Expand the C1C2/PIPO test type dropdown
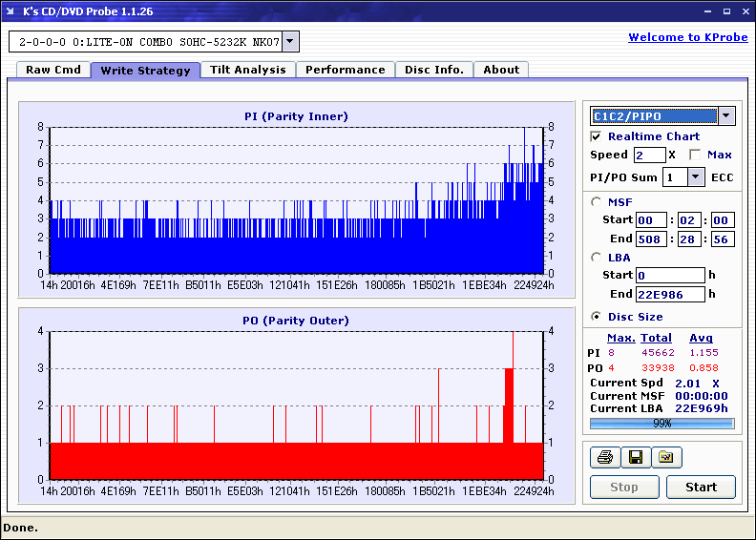This screenshot has height=540, width=756. 726,116
